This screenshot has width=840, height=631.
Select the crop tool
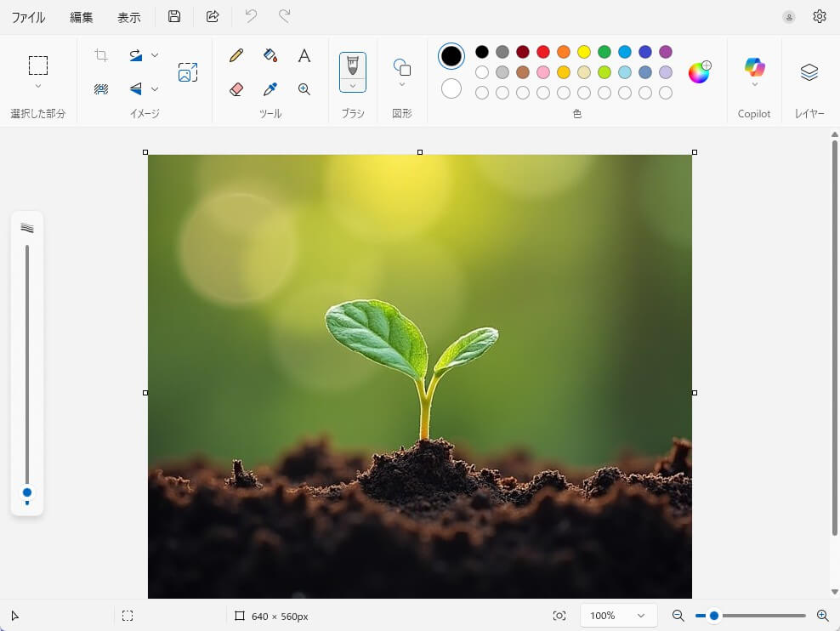(100, 55)
